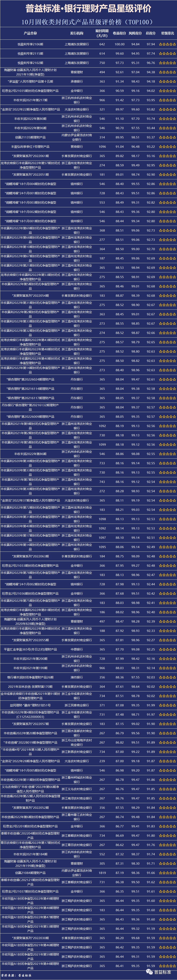The image size is (177, 980).
Task: Click the 风险得分 column header
Action: 135,33
